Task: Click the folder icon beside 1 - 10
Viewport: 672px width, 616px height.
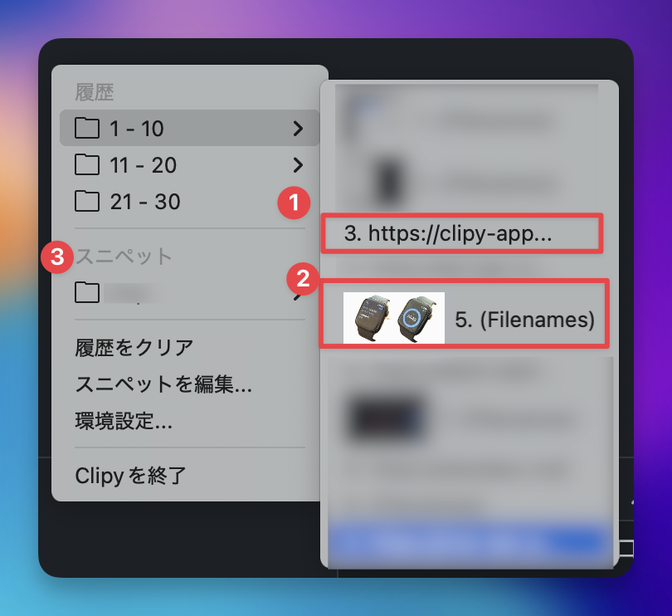Action: point(87,128)
